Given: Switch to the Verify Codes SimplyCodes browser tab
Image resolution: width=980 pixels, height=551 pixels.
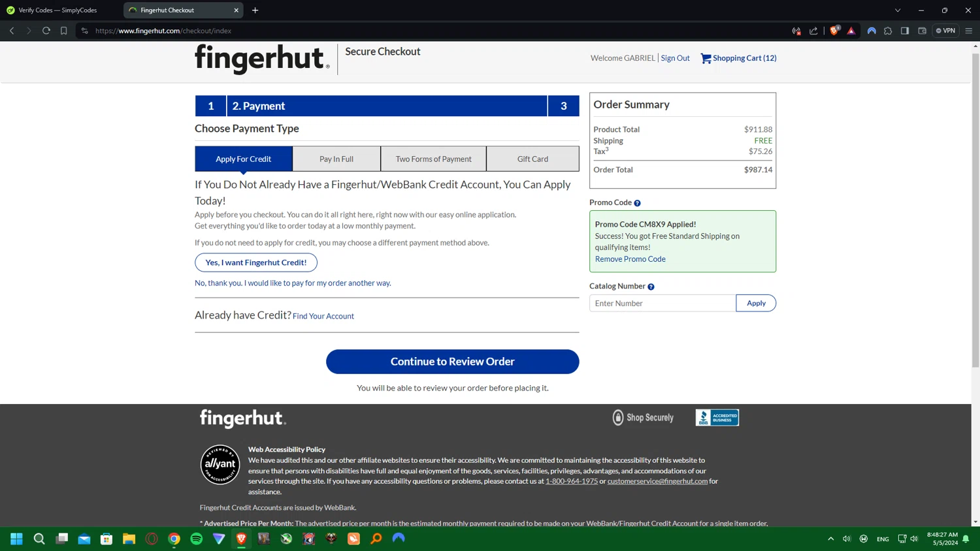Looking at the screenshot, I should pos(59,10).
